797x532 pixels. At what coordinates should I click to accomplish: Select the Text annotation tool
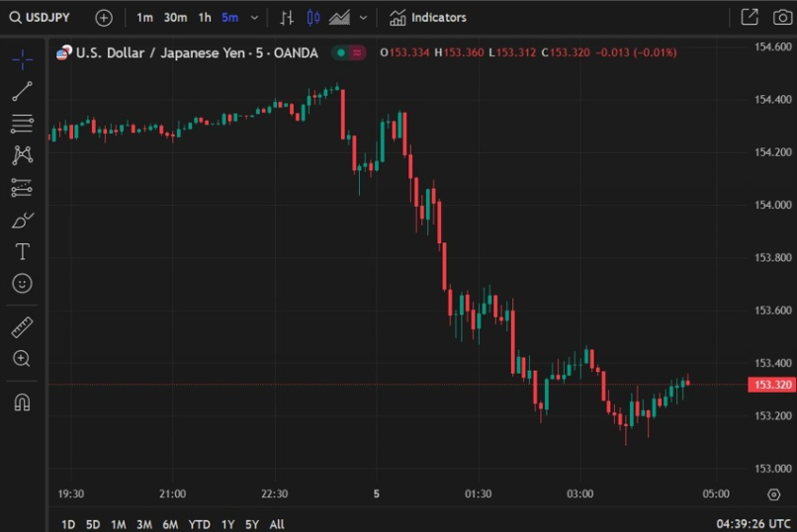(x=23, y=251)
